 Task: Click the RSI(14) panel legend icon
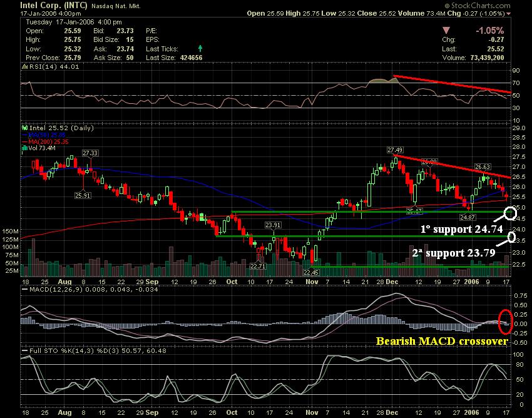pyautogui.click(x=24, y=67)
